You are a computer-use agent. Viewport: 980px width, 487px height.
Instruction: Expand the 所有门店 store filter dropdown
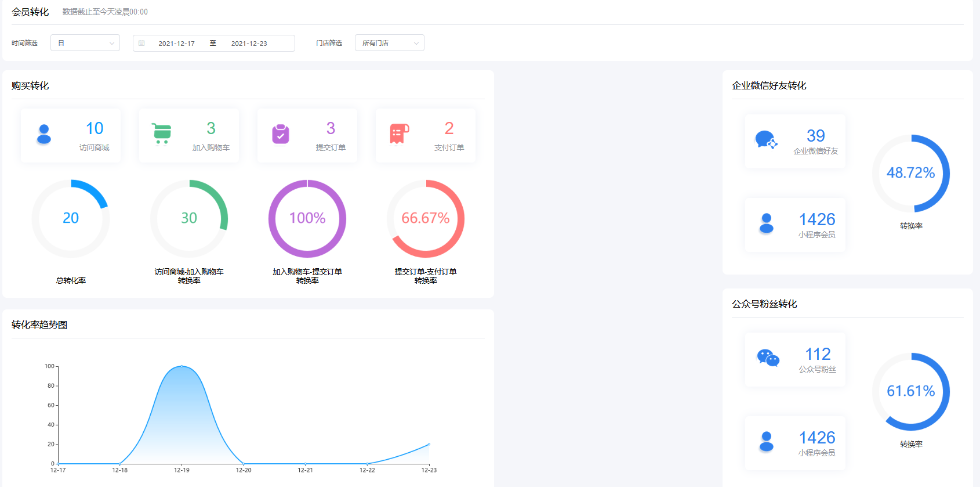pyautogui.click(x=389, y=43)
